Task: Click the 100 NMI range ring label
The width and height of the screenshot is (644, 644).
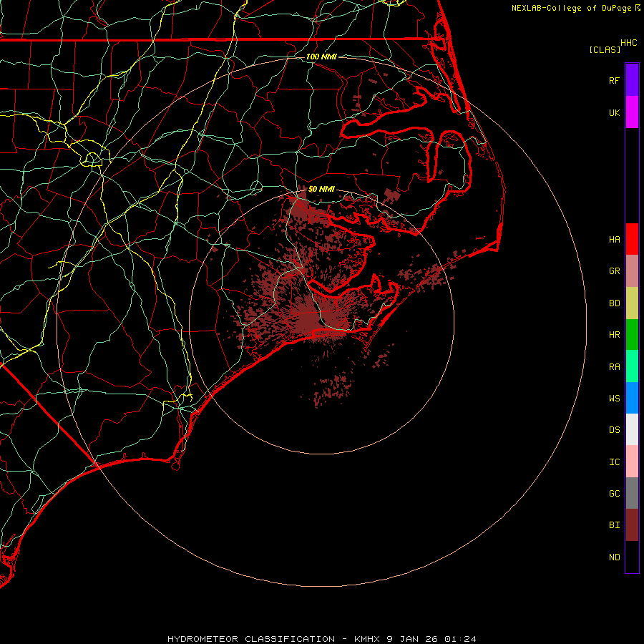Action: pos(321,57)
